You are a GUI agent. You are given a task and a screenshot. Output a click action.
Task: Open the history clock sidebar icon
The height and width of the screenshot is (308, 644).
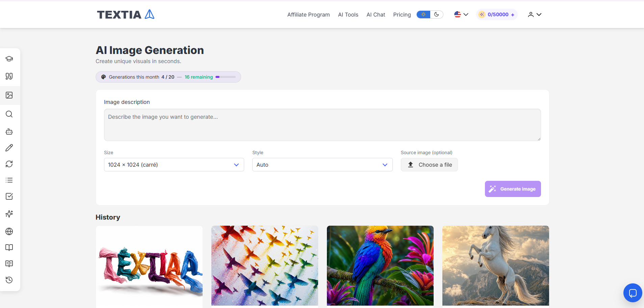click(9, 280)
